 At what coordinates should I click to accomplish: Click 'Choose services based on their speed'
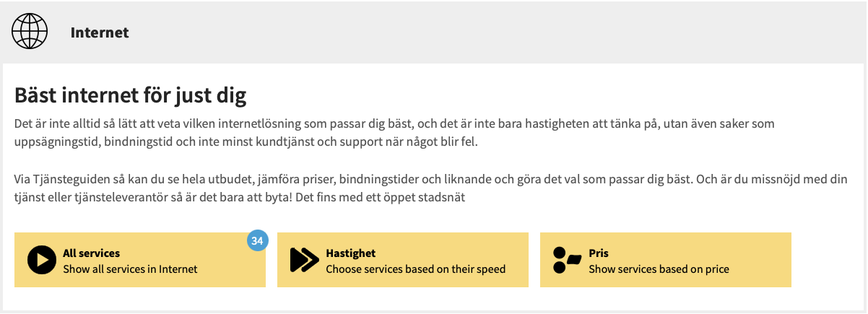(415, 269)
